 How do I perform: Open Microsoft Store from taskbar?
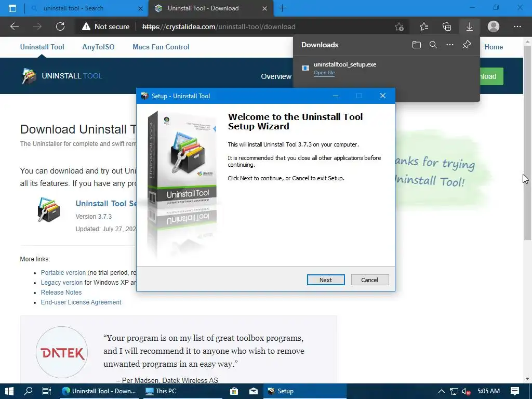click(234, 391)
